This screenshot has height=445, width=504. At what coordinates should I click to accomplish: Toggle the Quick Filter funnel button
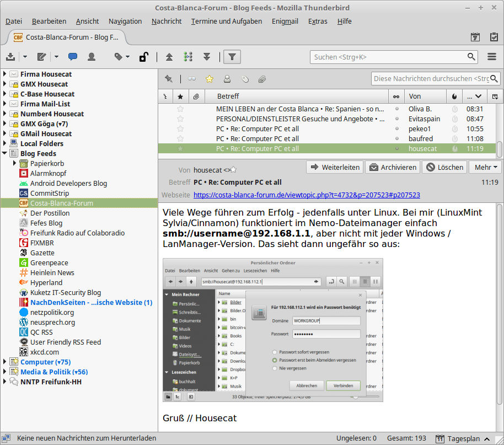coord(232,57)
